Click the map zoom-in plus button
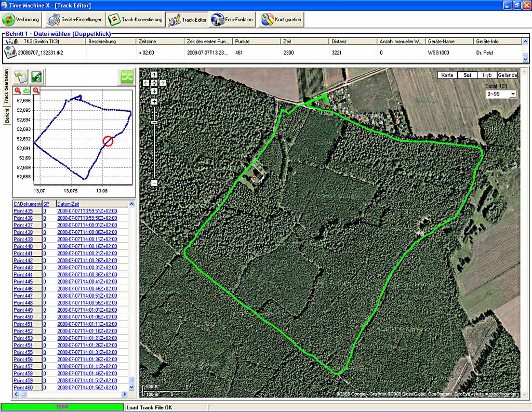Viewport: 532px width, 412px height. pos(154,102)
